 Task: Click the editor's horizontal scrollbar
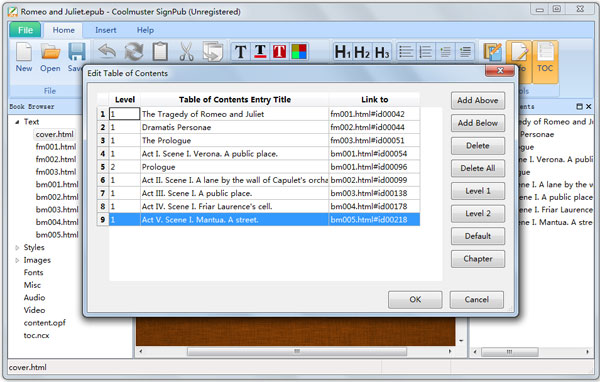click(x=297, y=351)
